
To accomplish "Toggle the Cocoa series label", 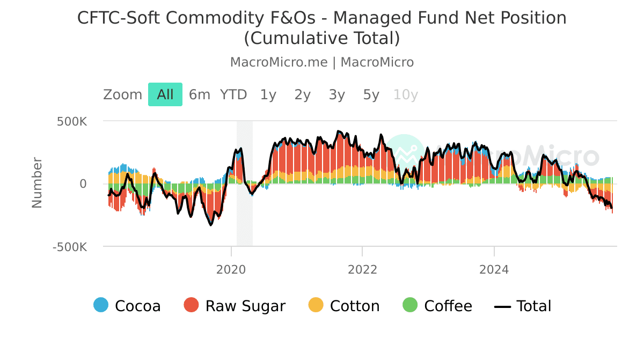I will [138, 306].
